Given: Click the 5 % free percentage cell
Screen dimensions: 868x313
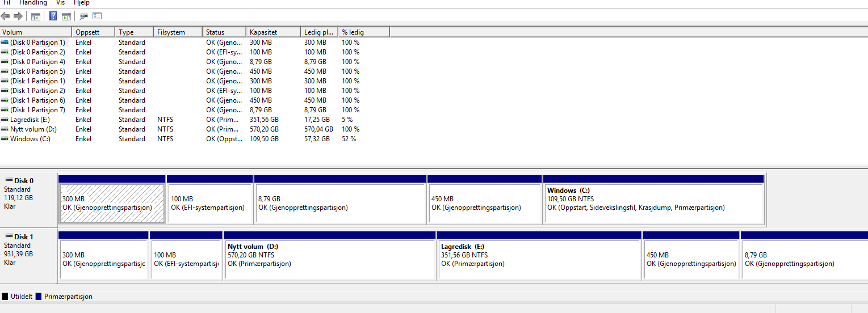Looking at the screenshot, I should pyautogui.click(x=347, y=120).
